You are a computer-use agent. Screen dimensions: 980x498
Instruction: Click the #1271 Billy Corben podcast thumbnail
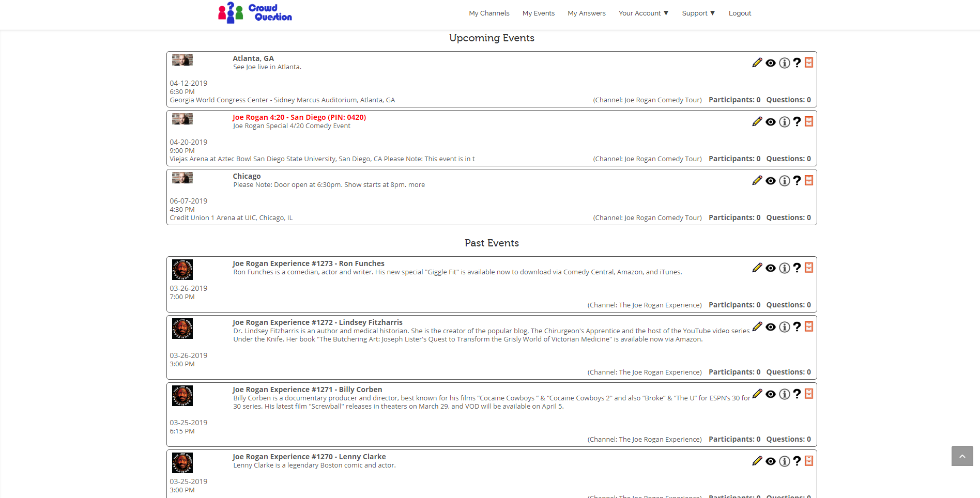click(182, 396)
